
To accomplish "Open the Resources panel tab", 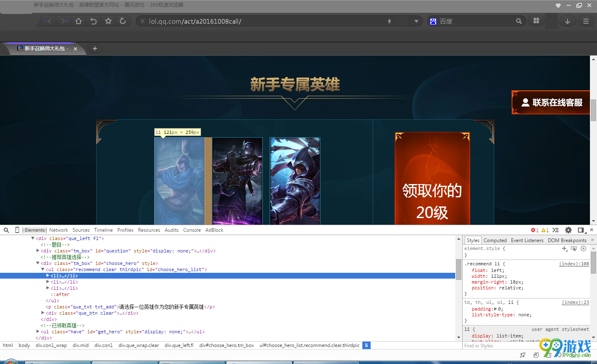I will click(149, 230).
